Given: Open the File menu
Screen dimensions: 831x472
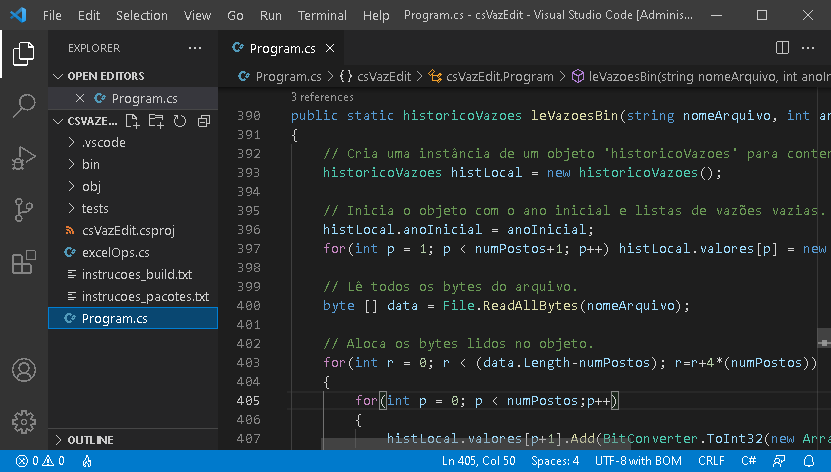Looking at the screenshot, I should (x=52, y=15).
